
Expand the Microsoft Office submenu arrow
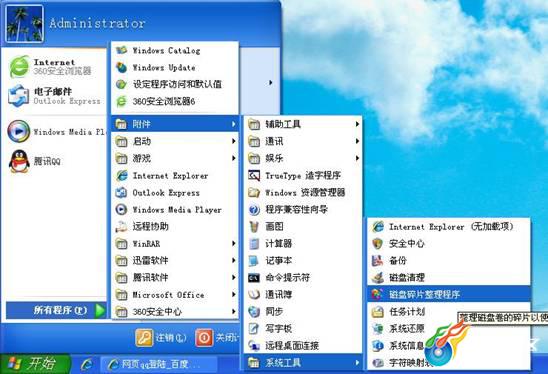(x=233, y=295)
